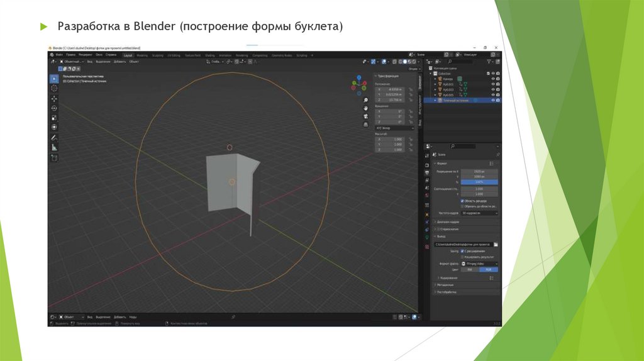Open the 'Файл' menu

click(x=59, y=55)
